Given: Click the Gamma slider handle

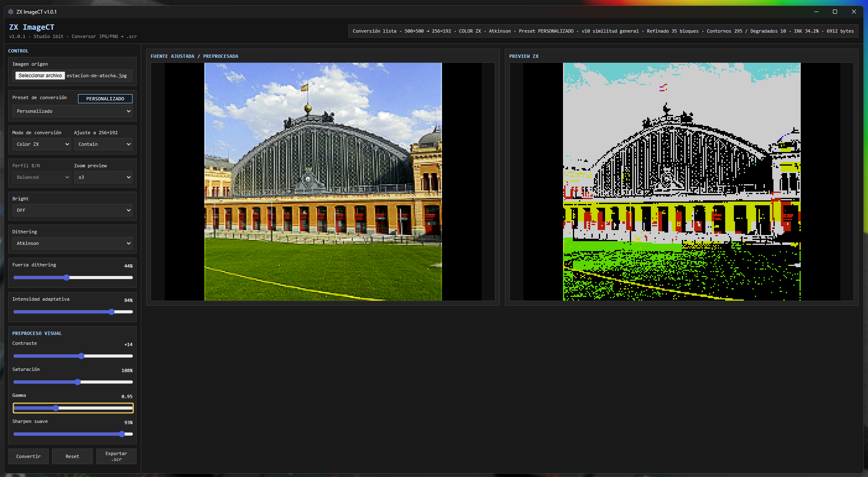Looking at the screenshot, I should 56,408.
